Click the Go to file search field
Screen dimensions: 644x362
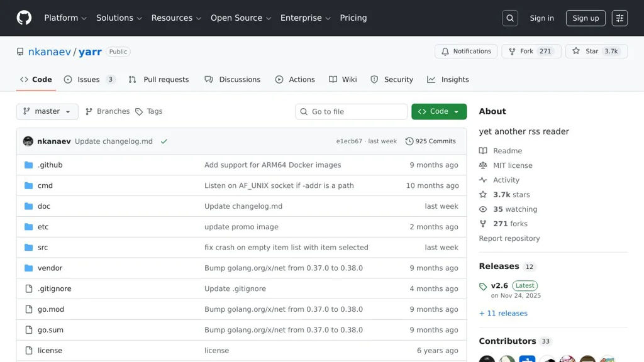[x=352, y=112]
